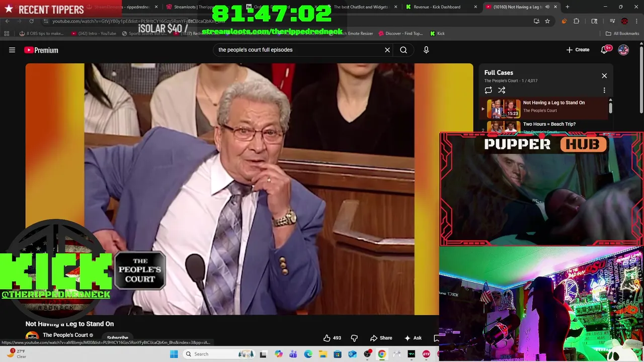Share the video via Share button
644x362 pixels.
click(x=381, y=338)
